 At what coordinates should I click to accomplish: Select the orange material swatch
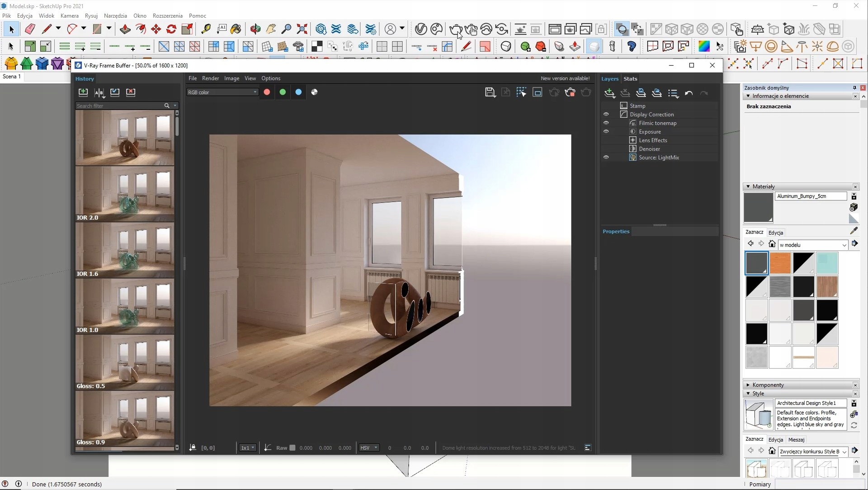780,263
